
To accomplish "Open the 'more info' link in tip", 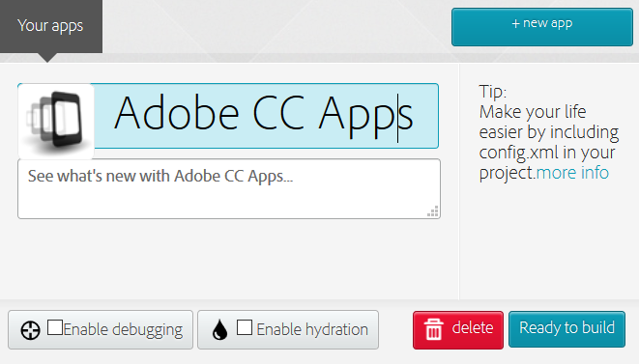I will pyautogui.click(x=572, y=173).
